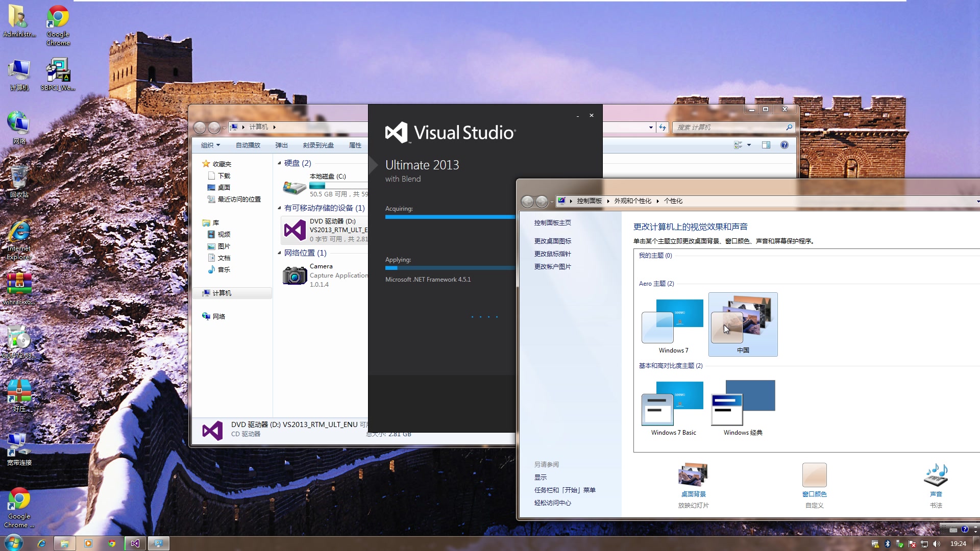Click the Action Center flag in system tray

click(x=913, y=544)
